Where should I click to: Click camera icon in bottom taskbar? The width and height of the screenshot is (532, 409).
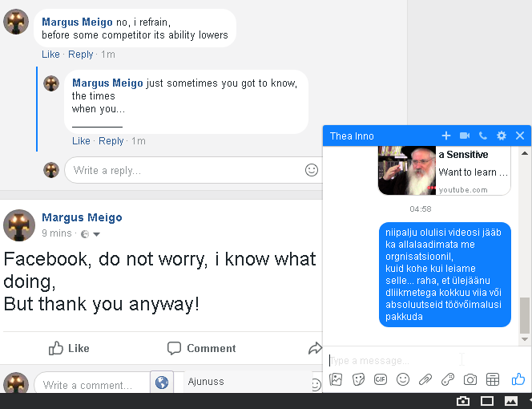pos(463,401)
